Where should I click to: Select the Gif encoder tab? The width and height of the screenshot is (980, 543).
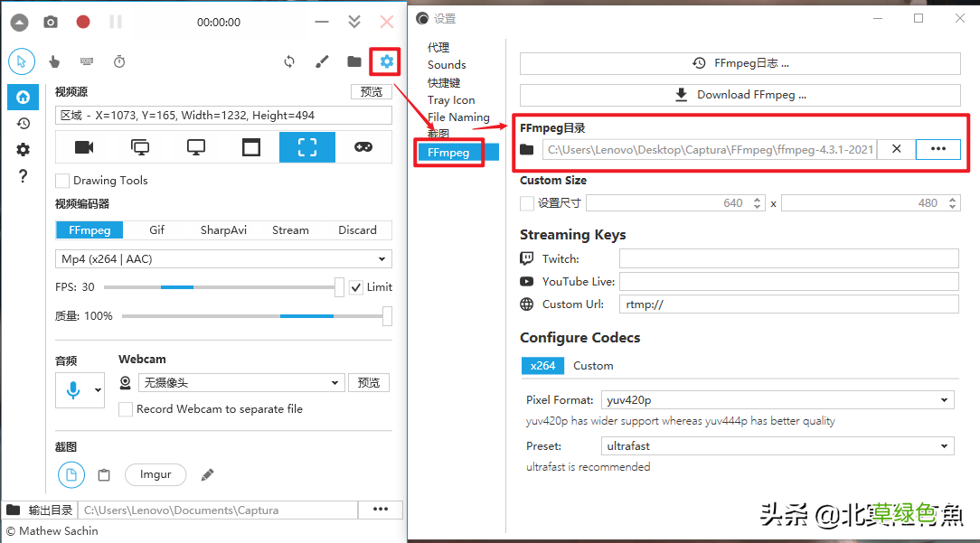pos(157,230)
